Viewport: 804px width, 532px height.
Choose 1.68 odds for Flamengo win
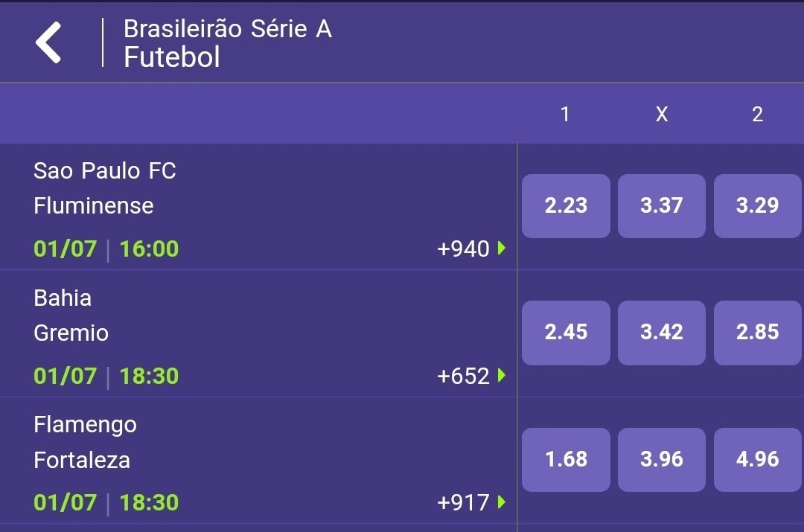point(566,460)
